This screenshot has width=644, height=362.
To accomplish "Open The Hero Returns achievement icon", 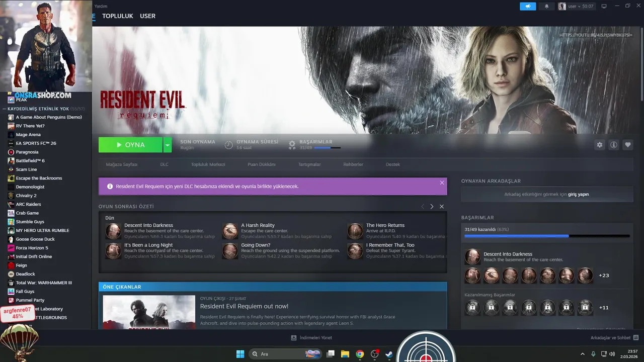I will pos(355,231).
